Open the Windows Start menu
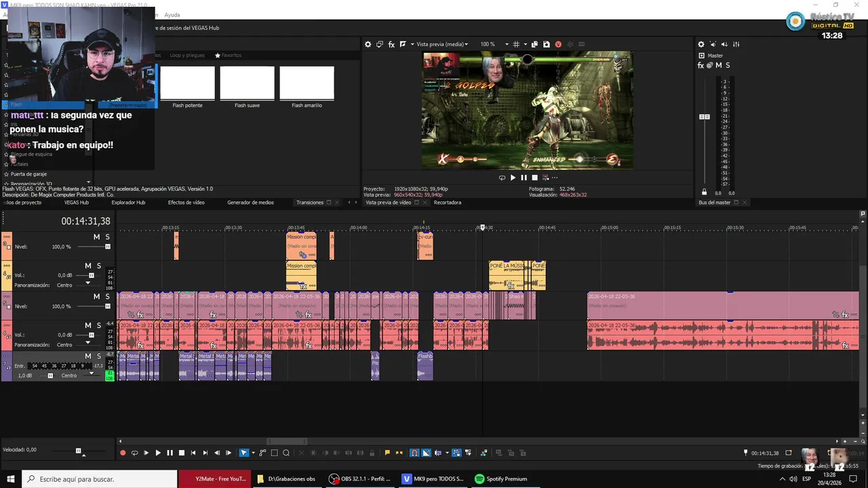This screenshot has width=868, height=488. click(11, 479)
